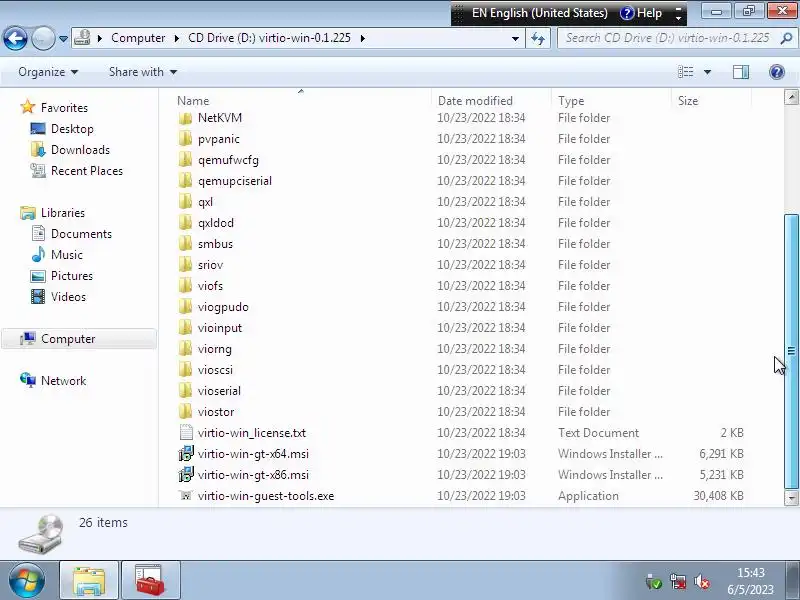This screenshot has height=600, width=800.
Task: Open the Share with menu
Action: (142, 72)
